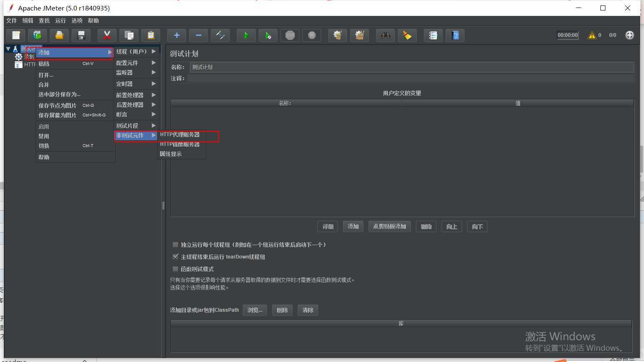
Task: Select 保存节点为图片 in the context menu
Action: pyautogui.click(x=75, y=106)
